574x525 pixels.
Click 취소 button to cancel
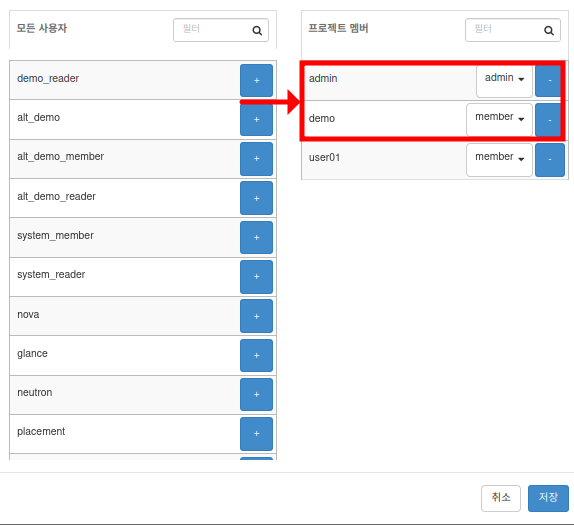(501, 498)
